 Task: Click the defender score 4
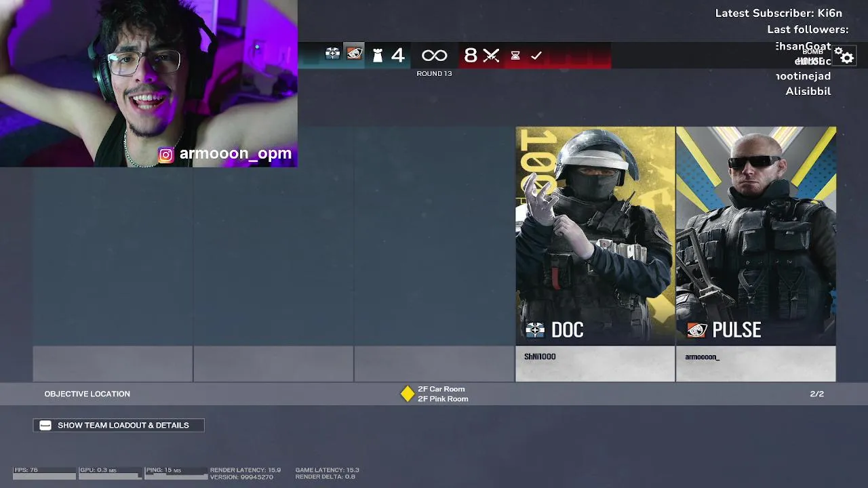398,55
